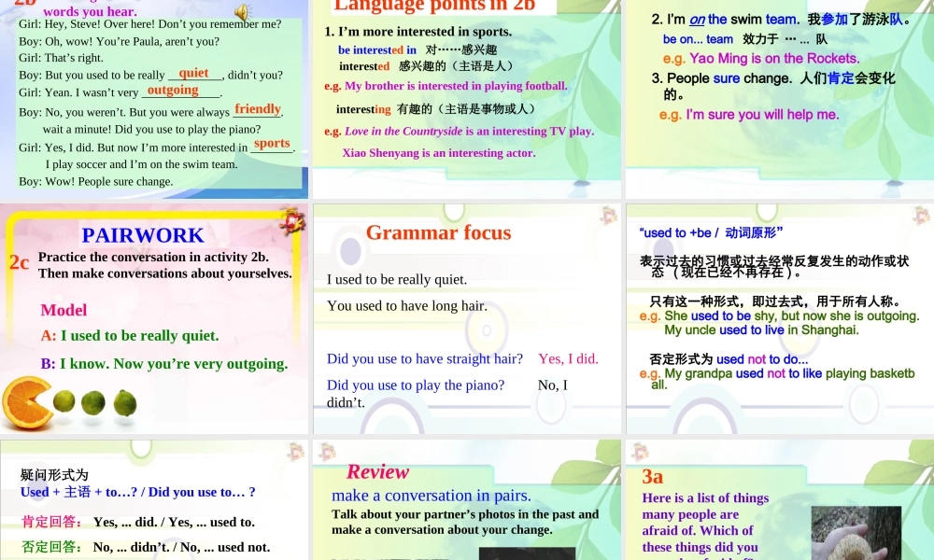Click 'Did you use to have straight hair?'
The width and height of the screenshot is (934, 560).
tap(425, 358)
